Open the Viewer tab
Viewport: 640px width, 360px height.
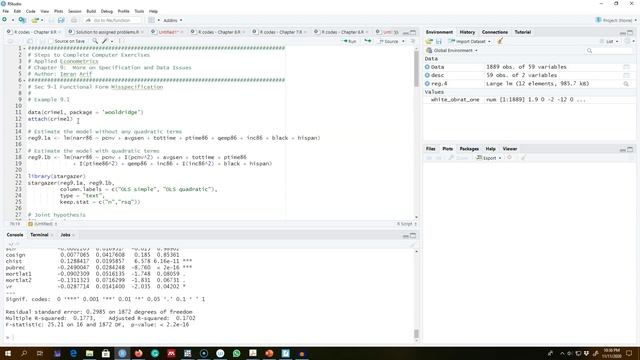pyautogui.click(x=509, y=149)
